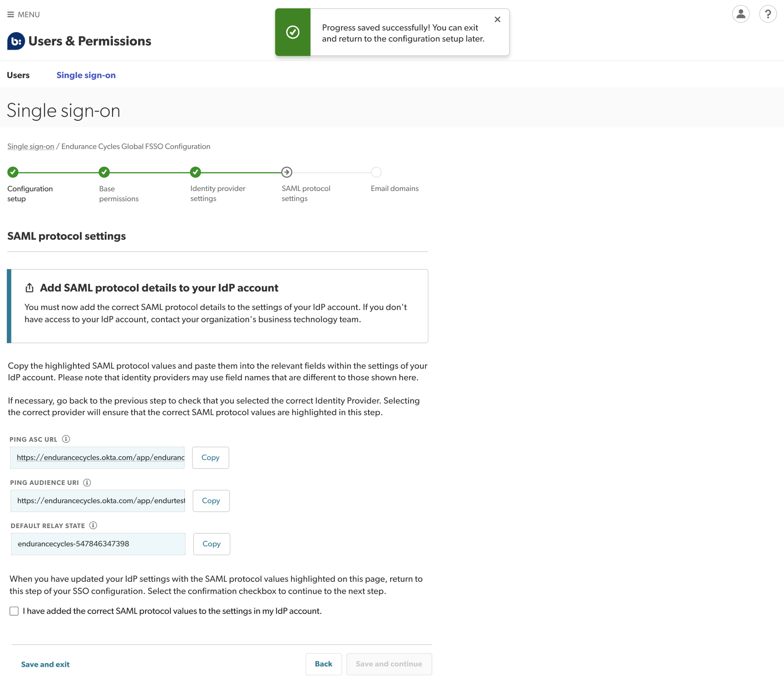Viewport: 784px width, 698px height.
Task: Copy the PING ASC URL value
Action: (210, 458)
